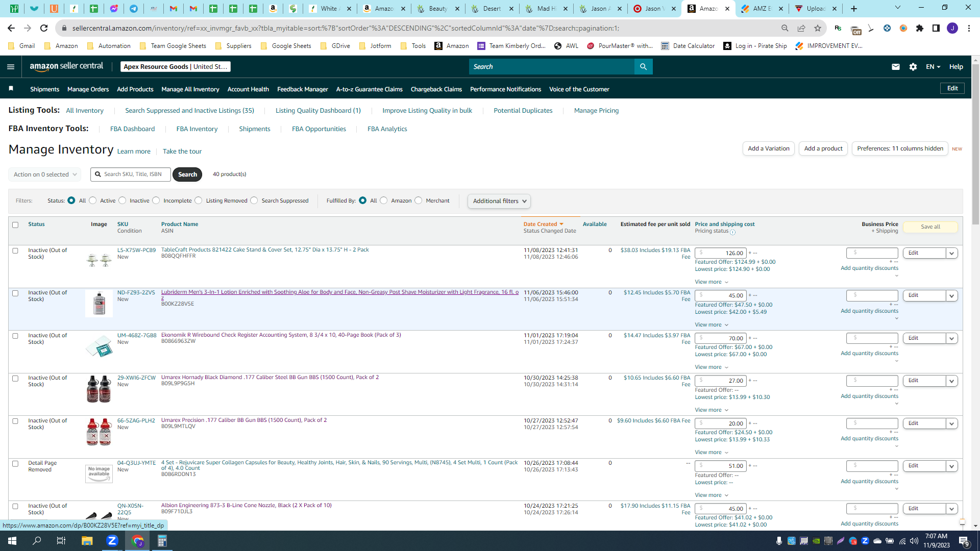Open the Amazon bookmark with logo icon
This screenshot has height=551, width=980.
tap(451, 46)
